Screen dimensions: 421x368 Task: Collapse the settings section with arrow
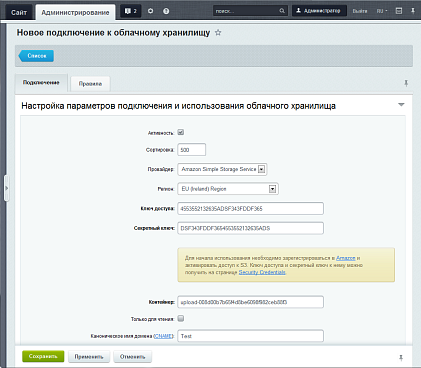click(x=401, y=105)
